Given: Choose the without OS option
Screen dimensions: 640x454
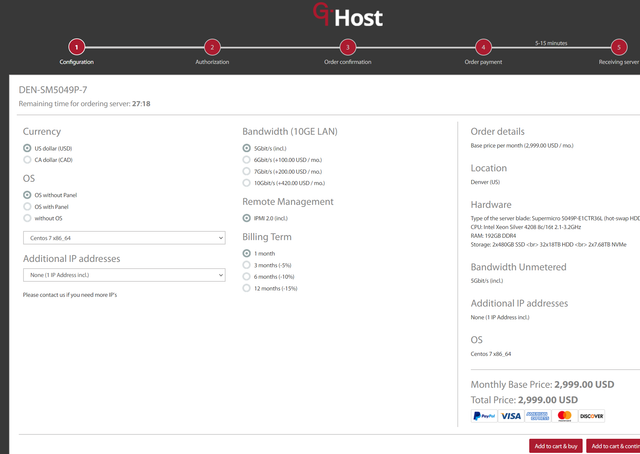Looking at the screenshot, I should pos(27,218).
